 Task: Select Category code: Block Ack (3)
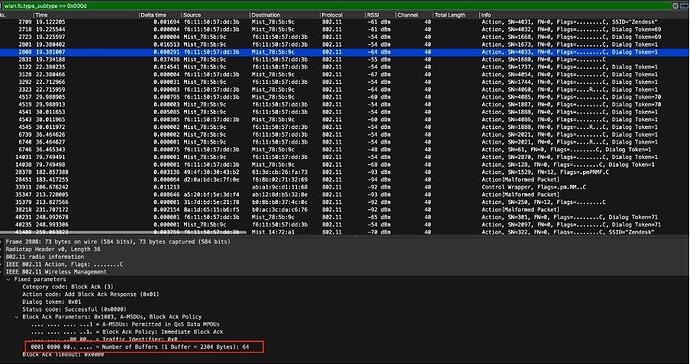pyautogui.click(x=68, y=287)
